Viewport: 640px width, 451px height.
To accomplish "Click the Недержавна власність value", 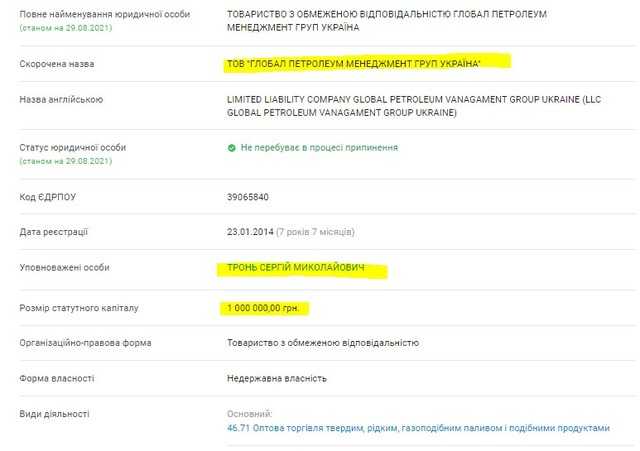I will pos(277,378).
